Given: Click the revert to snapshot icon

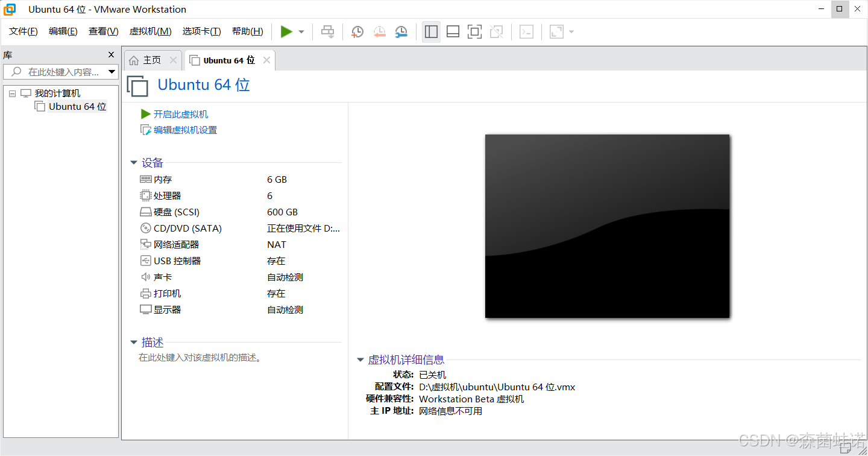Looking at the screenshot, I should 379,32.
